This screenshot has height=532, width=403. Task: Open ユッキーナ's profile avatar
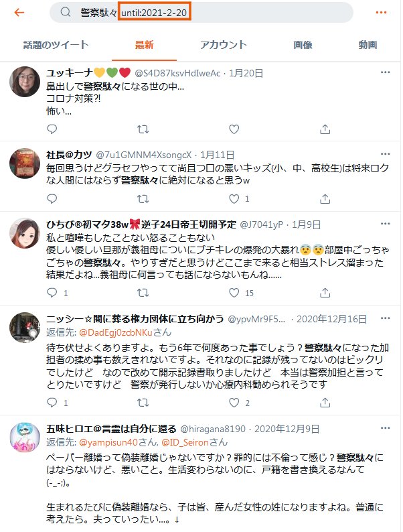point(25,82)
